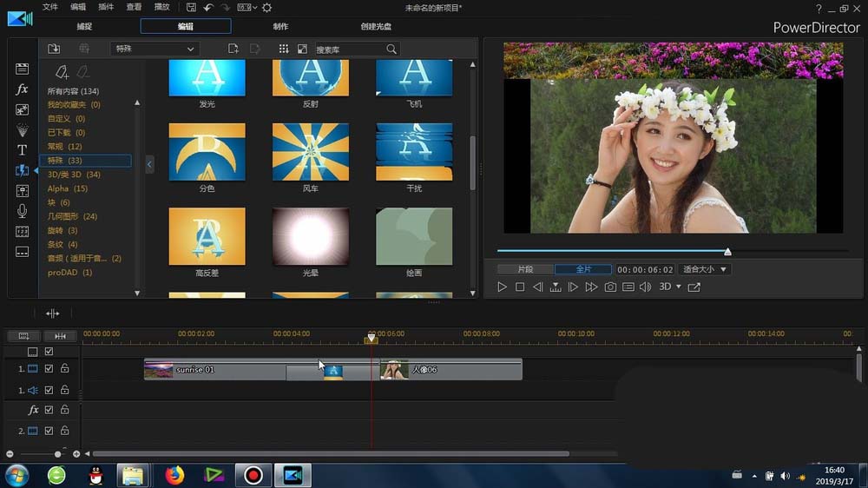Screen dimensions: 868x488
Task: Take a snapshot with the camera icon
Action: click(x=610, y=287)
